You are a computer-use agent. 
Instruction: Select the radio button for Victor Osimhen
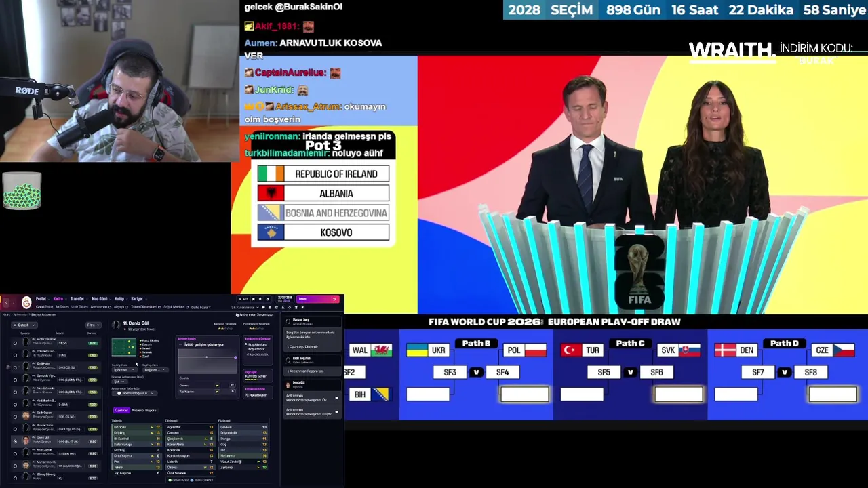(15, 343)
